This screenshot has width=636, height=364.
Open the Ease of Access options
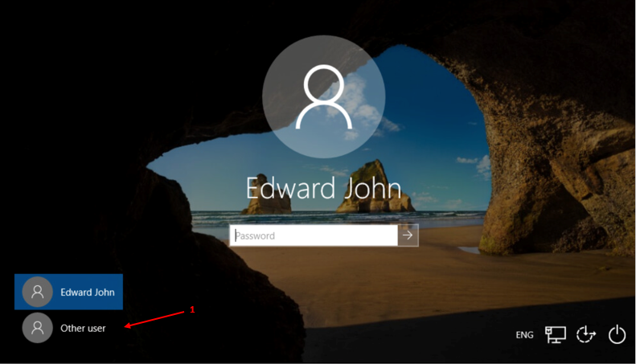pos(586,335)
